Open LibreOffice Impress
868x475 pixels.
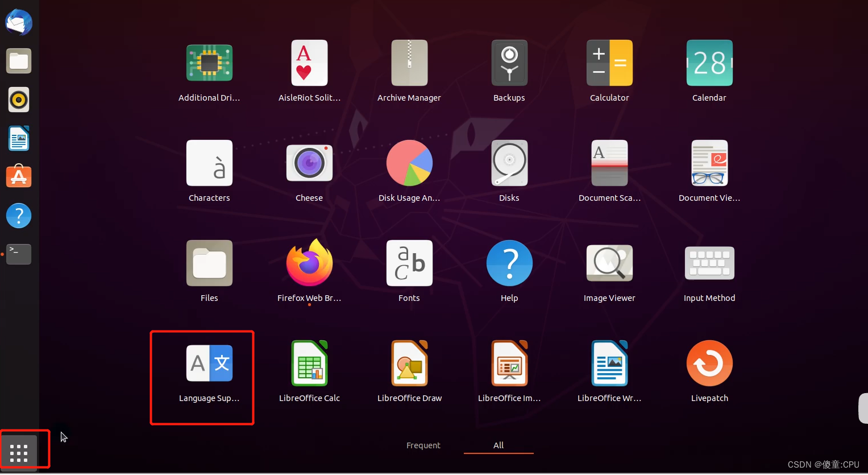pyautogui.click(x=509, y=363)
